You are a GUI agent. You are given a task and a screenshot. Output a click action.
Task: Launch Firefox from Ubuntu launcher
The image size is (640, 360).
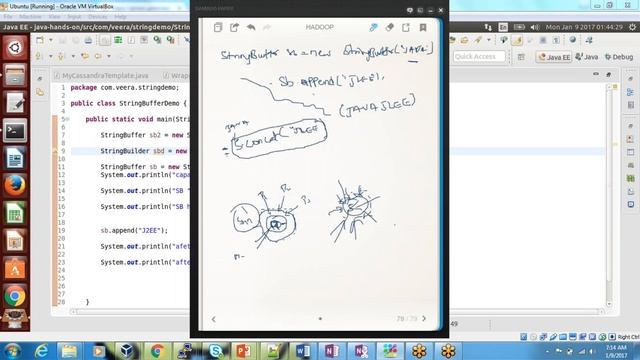coord(15,186)
